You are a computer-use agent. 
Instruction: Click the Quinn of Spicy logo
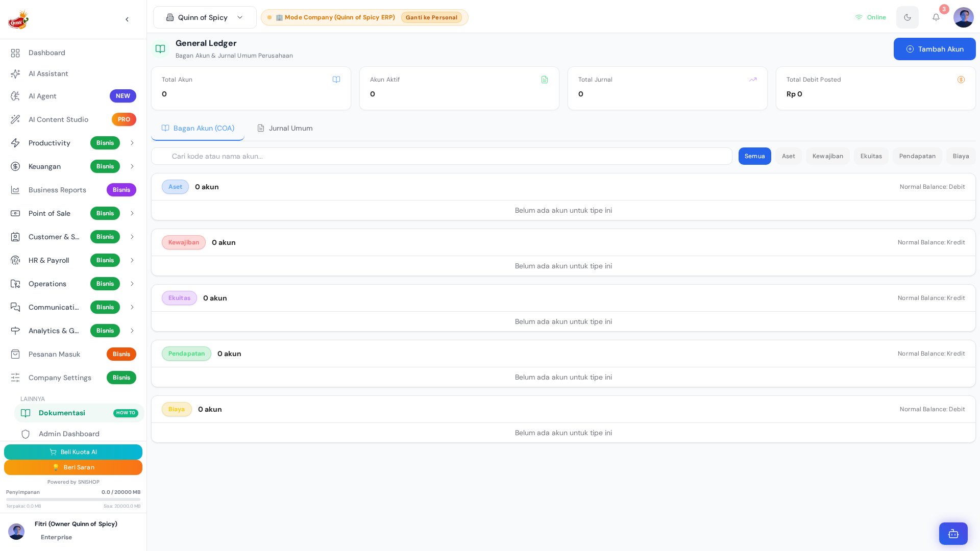(18, 19)
